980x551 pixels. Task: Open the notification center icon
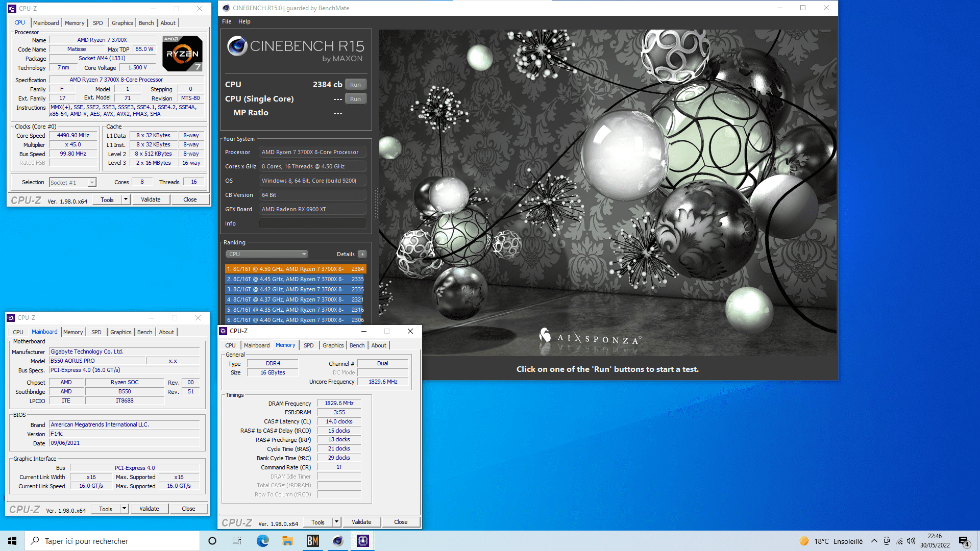pyautogui.click(x=964, y=541)
